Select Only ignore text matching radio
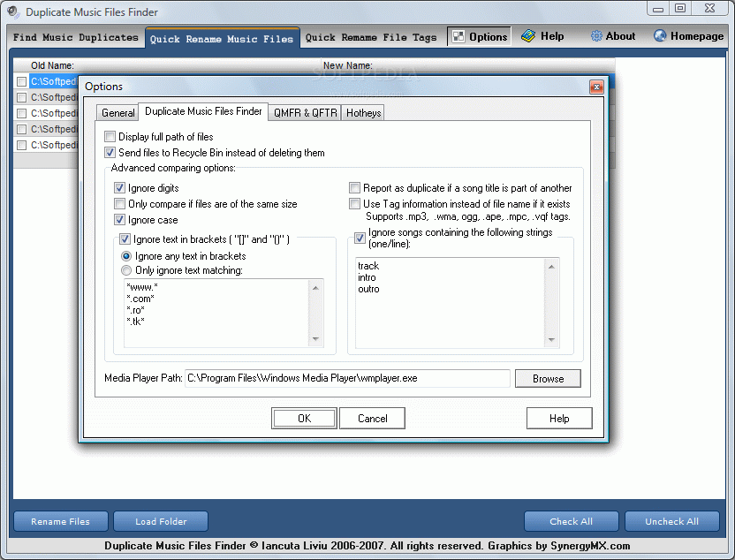The width and height of the screenshot is (735, 560). tap(126, 270)
